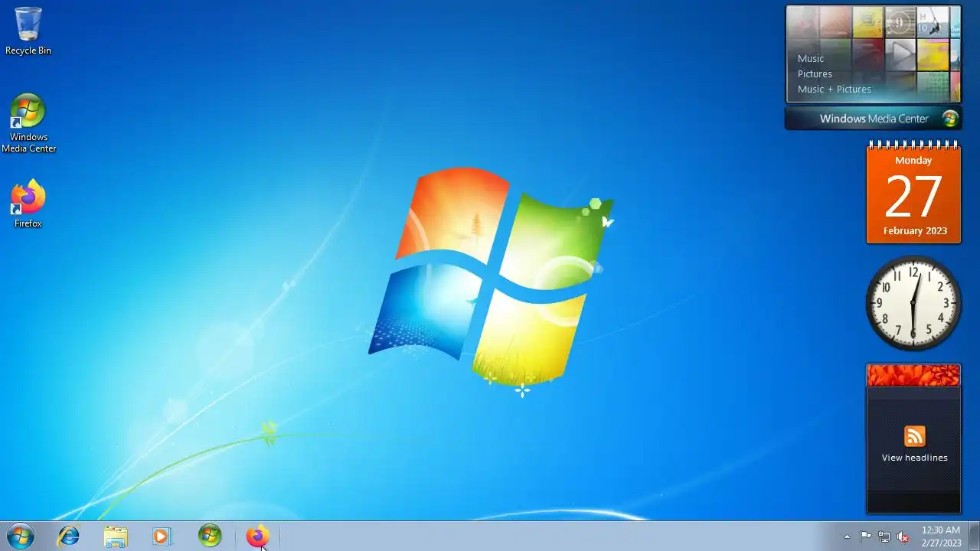This screenshot has width=980, height=551.
Task: Click the analog clock gadget
Action: (913, 303)
